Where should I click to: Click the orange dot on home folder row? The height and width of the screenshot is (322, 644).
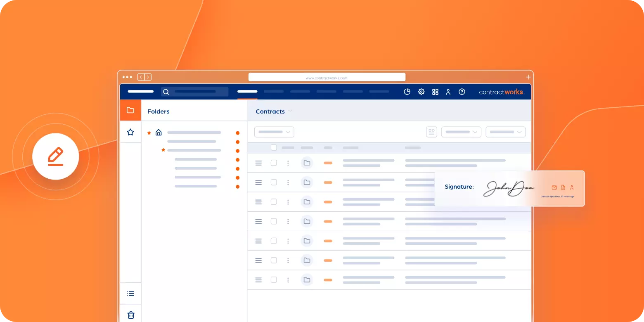click(237, 133)
